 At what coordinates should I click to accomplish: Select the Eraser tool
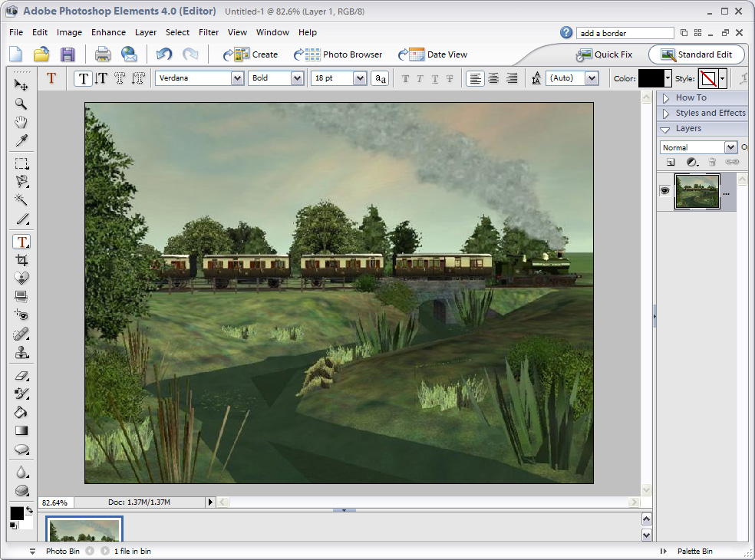click(21, 376)
